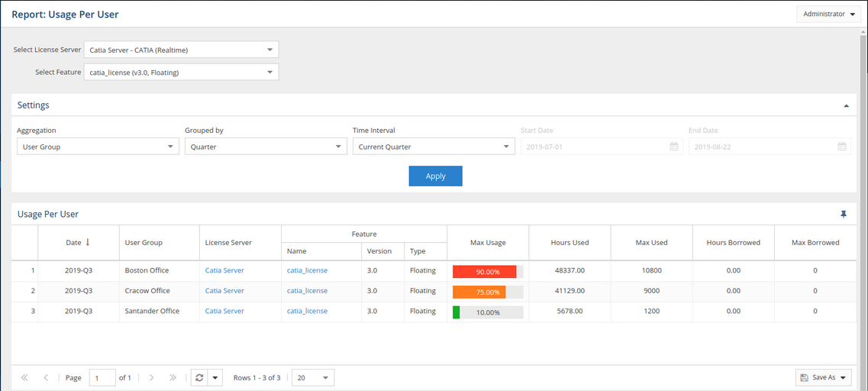The image size is (868, 391).
Task: Click hours used value 5678.00
Action: 570,312
